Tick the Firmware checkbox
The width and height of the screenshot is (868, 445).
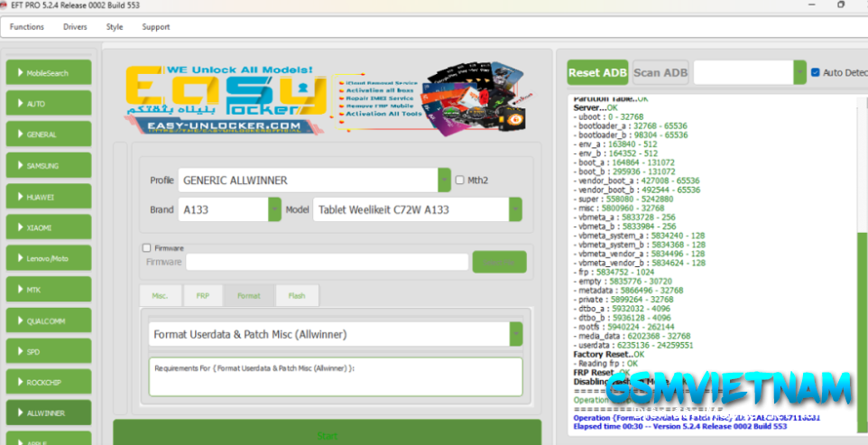click(147, 248)
